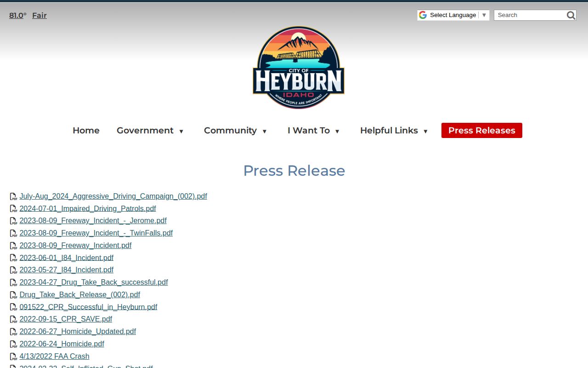Open 2022-09-15_CPR_SAVE.pdf link
Viewport: 588px width, 368px height.
click(66, 319)
